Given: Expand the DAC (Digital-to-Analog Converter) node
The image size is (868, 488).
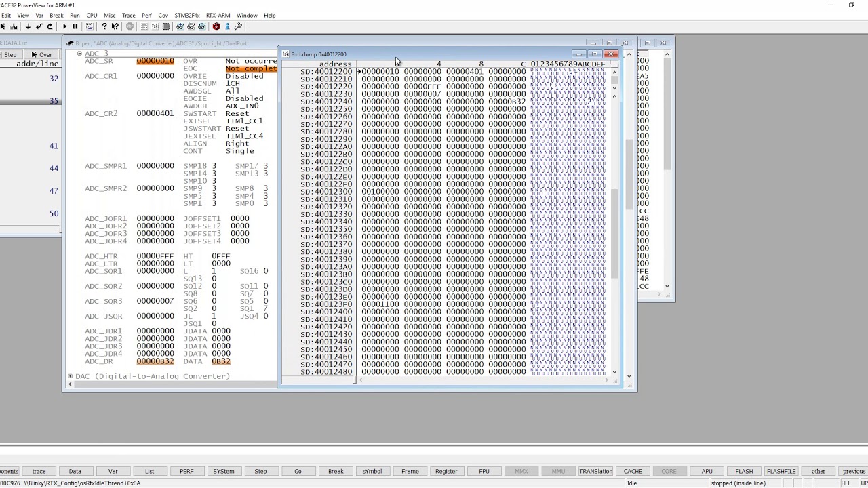Looking at the screenshot, I should pos(70,376).
